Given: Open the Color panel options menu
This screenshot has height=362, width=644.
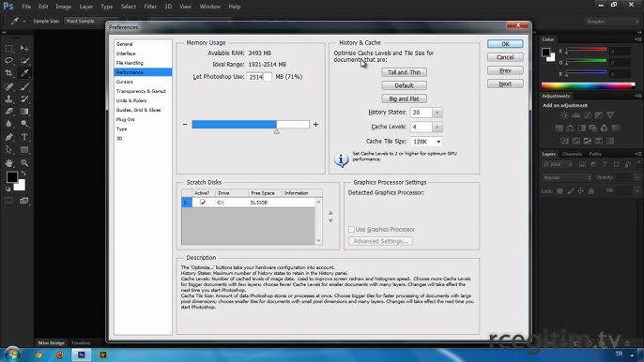Looking at the screenshot, I should [x=638, y=39].
